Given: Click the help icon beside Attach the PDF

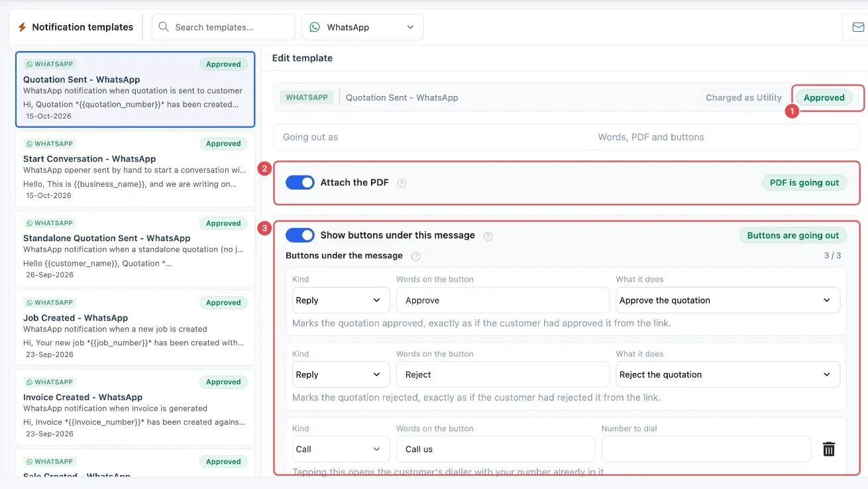Looking at the screenshot, I should click(x=402, y=183).
